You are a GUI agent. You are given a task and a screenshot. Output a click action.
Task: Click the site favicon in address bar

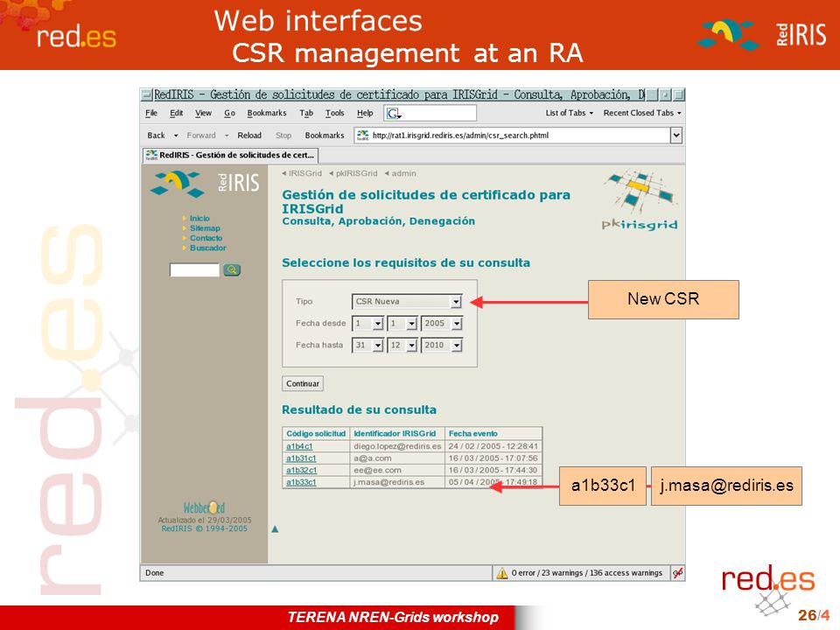362,135
